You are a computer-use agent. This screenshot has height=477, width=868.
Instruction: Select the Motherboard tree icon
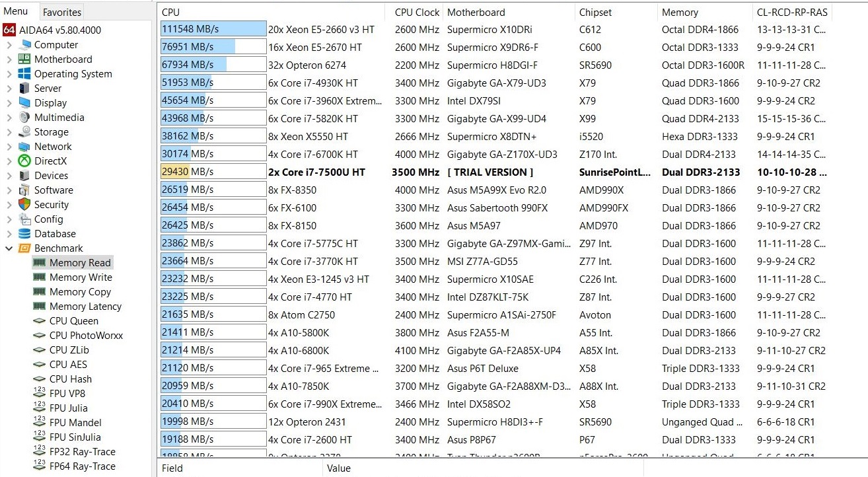(25, 59)
